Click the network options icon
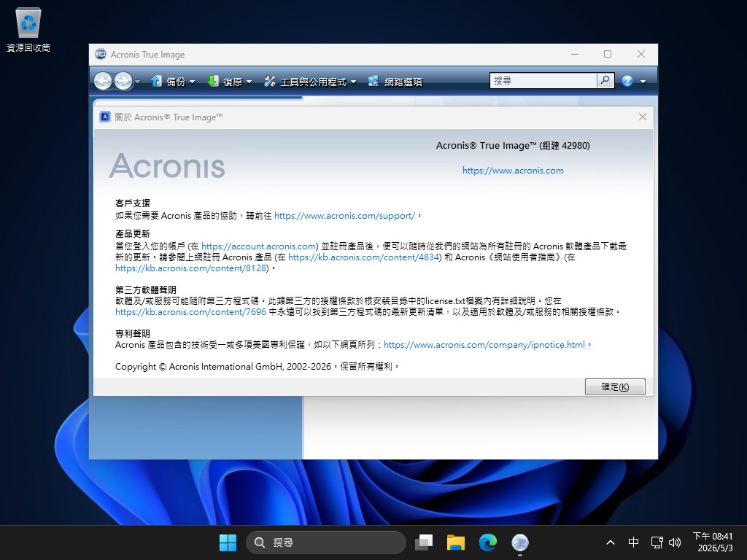Viewport: 747px width, 560px height. click(x=373, y=82)
